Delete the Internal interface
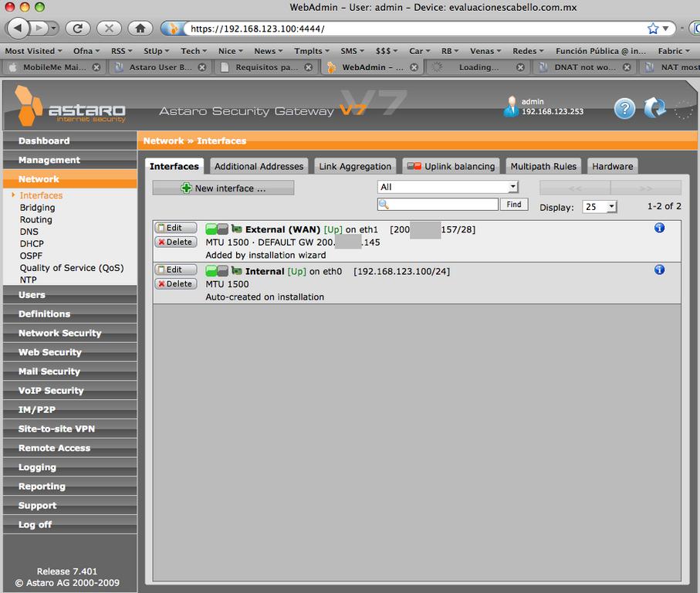This screenshot has height=593, width=700. [176, 284]
